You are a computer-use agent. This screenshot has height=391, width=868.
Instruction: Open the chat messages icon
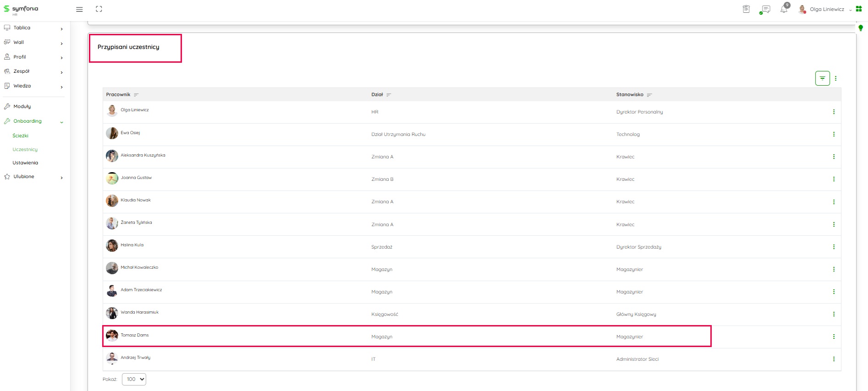(x=765, y=9)
